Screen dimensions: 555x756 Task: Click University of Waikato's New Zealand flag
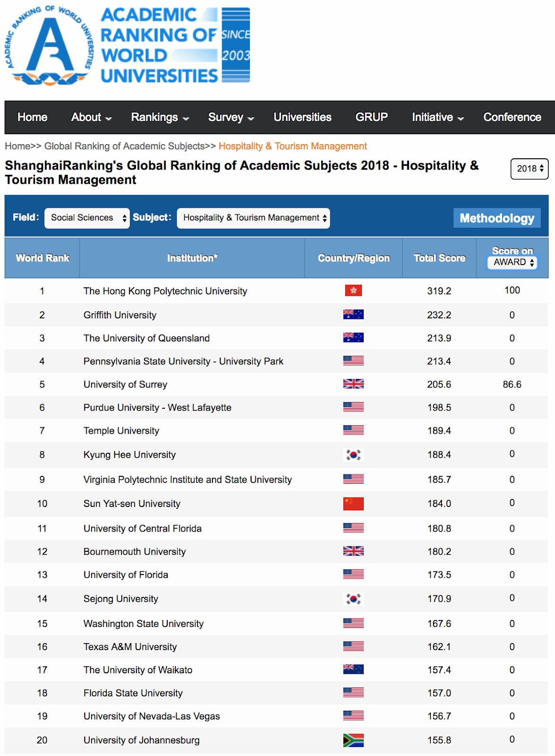[353, 670]
